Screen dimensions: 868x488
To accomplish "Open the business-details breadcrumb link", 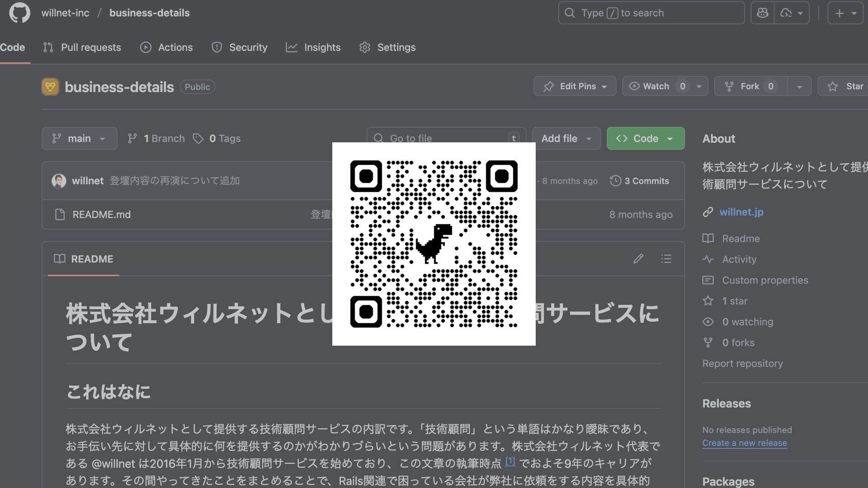I will (x=149, y=13).
